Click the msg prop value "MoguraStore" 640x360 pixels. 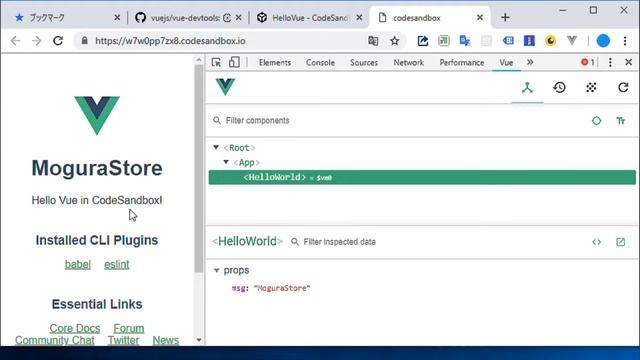tap(282, 288)
